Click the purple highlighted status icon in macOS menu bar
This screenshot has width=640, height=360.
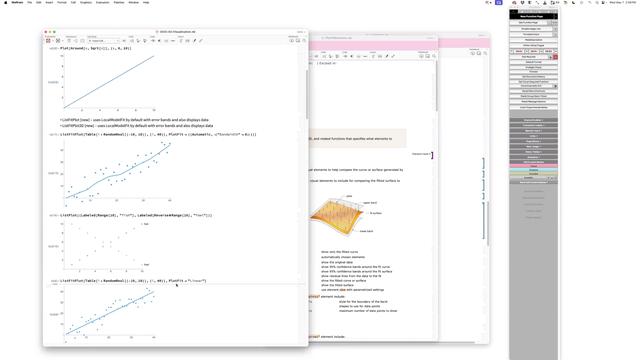[499, 2]
